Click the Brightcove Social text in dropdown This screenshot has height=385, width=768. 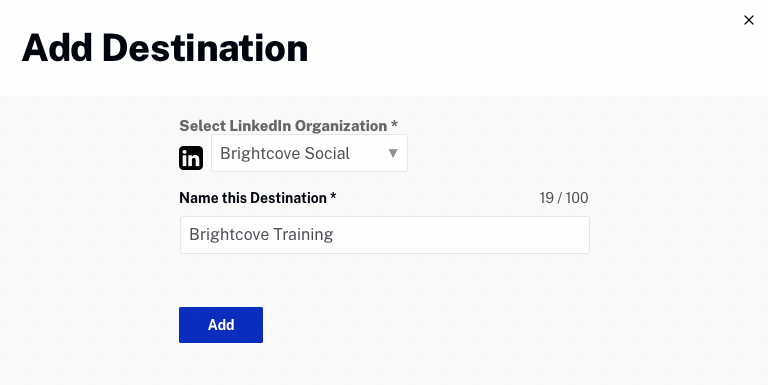[285, 153]
